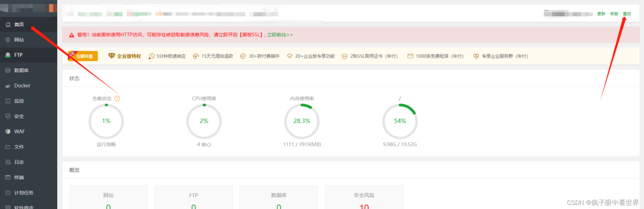Open the 计划任务 menu item

(29, 193)
